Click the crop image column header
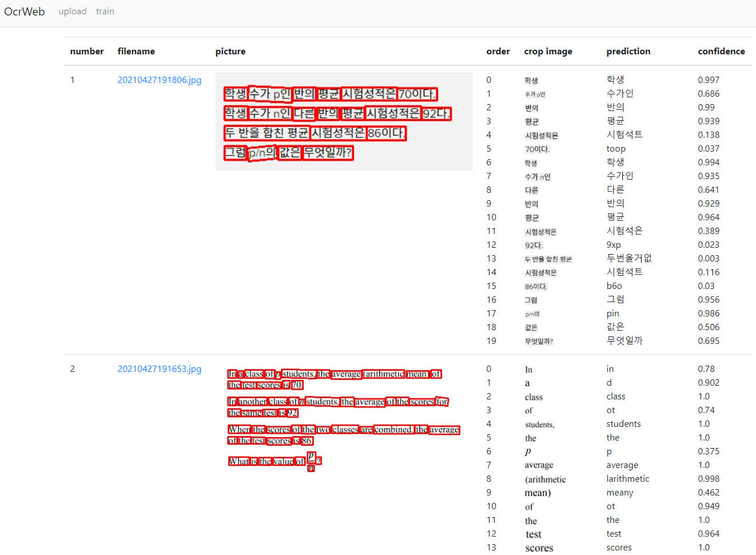The width and height of the screenshot is (756, 555). pos(548,51)
